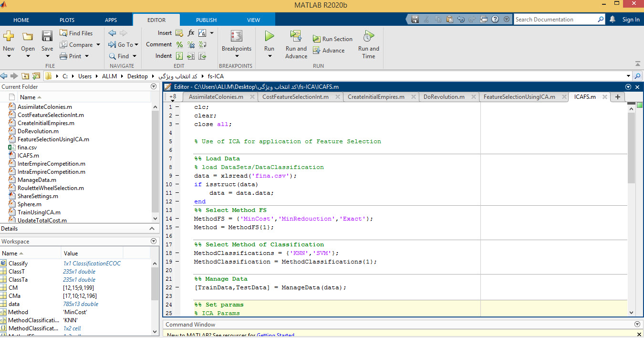Click quick-access Paste clipboard icon
The height and width of the screenshot is (338, 644).
click(449, 20)
